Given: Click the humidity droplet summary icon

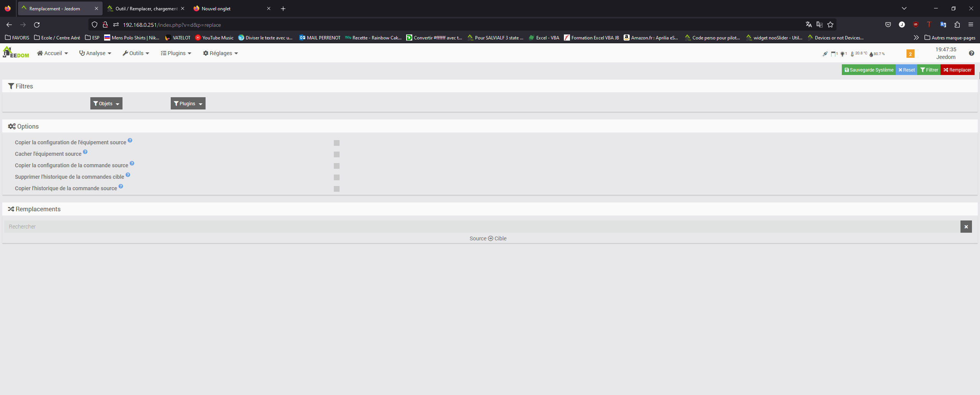Looking at the screenshot, I should point(871,54).
